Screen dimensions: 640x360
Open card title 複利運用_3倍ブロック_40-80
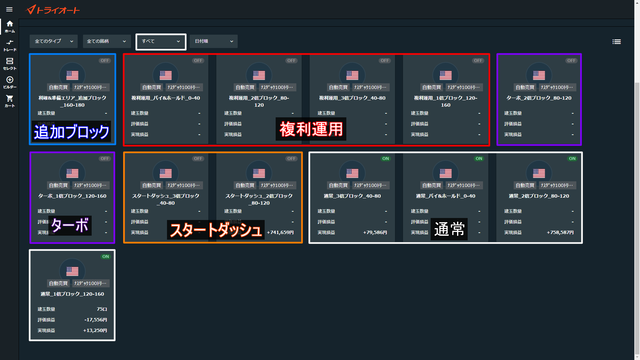coord(352,98)
